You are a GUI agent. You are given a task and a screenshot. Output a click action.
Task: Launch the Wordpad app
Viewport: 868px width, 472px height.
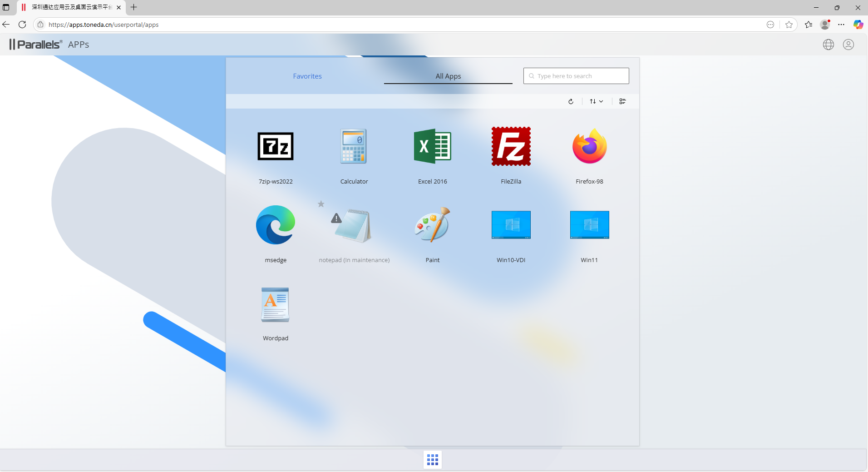click(x=276, y=304)
